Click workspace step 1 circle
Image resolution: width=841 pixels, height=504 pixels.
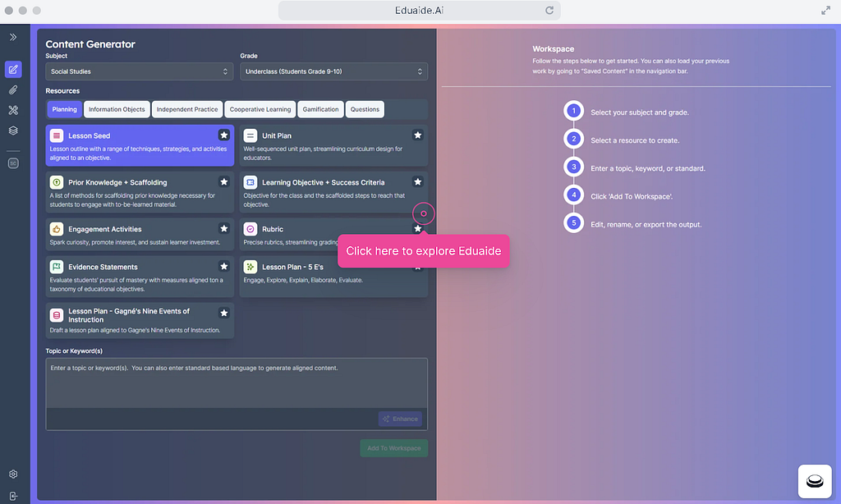(x=573, y=111)
